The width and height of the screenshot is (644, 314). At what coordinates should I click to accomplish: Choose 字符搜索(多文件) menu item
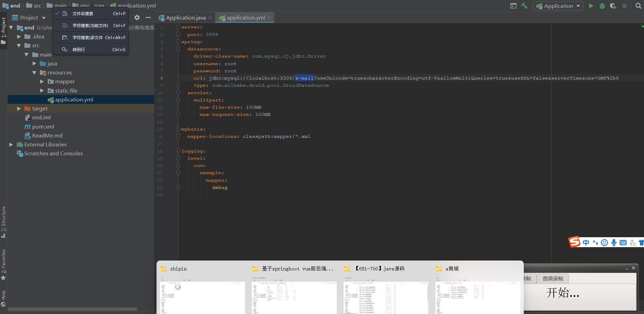point(90,38)
